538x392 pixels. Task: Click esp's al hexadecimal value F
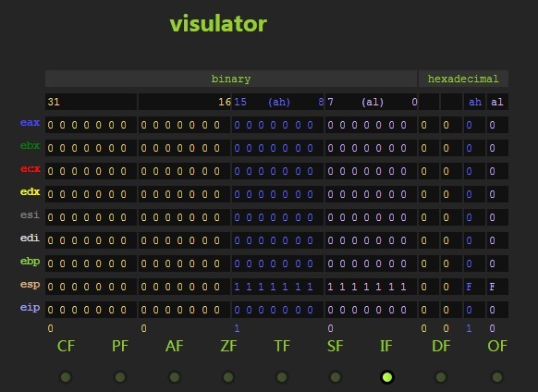492,287
